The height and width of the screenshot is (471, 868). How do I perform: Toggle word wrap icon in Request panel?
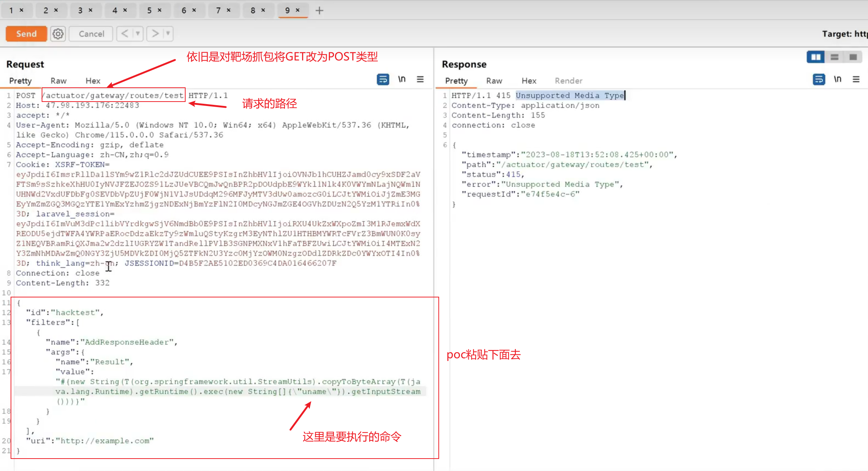pos(382,79)
